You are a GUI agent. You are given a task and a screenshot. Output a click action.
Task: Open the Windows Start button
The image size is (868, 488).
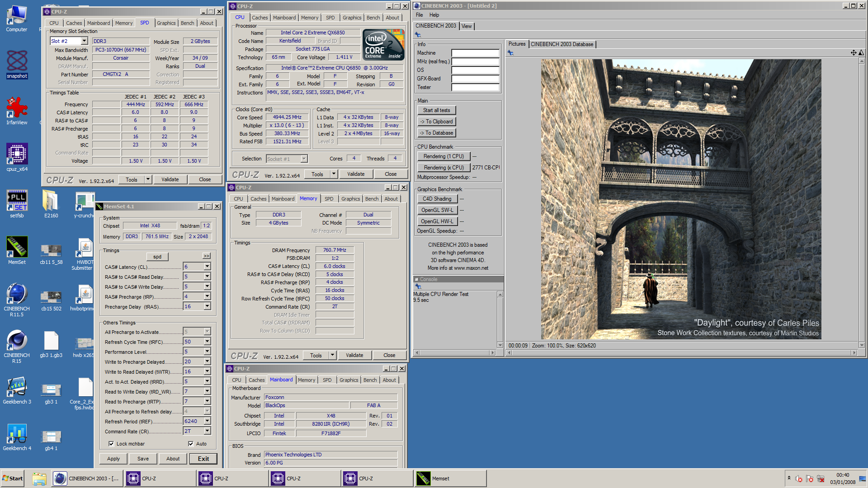pos(13,479)
